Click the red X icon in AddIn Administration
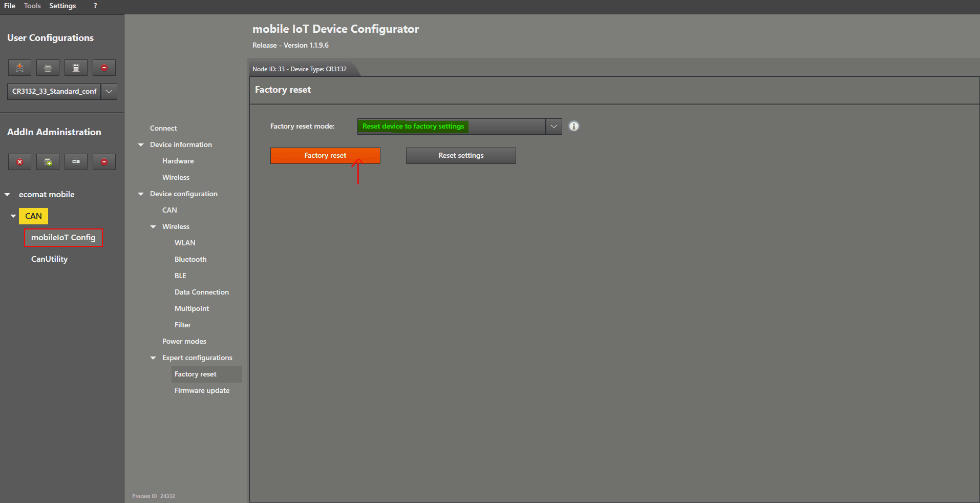 coord(19,162)
